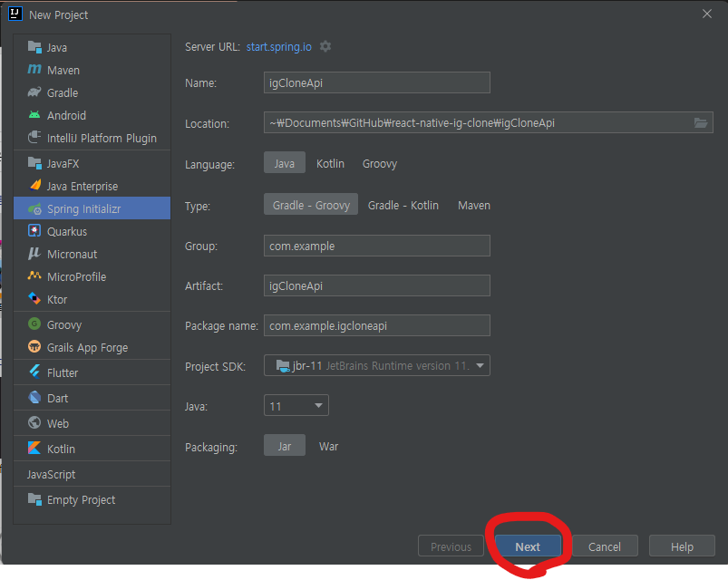Select IntelliJ Platform Plugin label
The height and width of the screenshot is (580, 728).
coord(102,139)
